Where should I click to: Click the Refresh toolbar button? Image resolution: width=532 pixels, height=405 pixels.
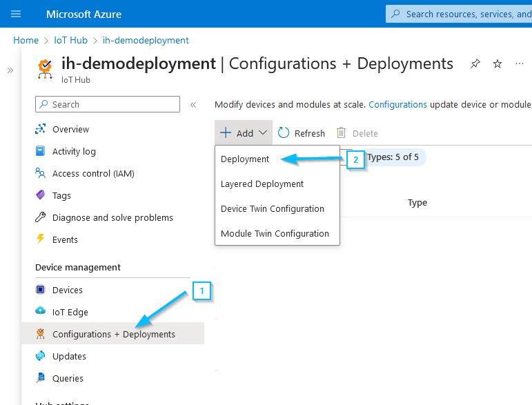pyautogui.click(x=302, y=133)
